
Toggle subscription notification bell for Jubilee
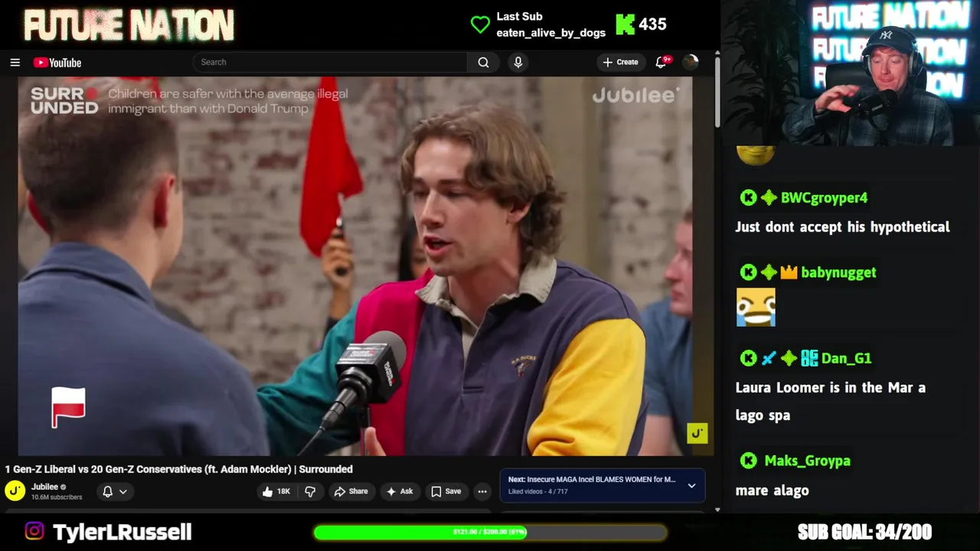tap(108, 491)
